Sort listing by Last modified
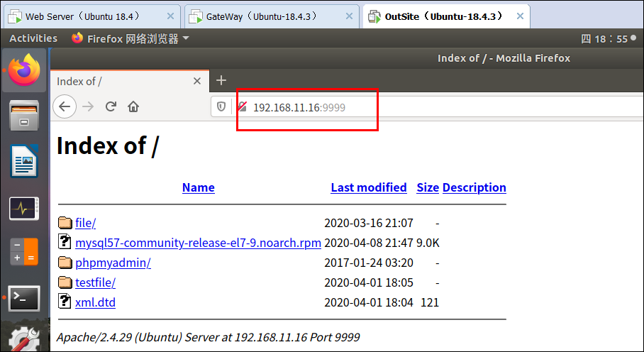This screenshot has height=352, width=644. point(369,187)
